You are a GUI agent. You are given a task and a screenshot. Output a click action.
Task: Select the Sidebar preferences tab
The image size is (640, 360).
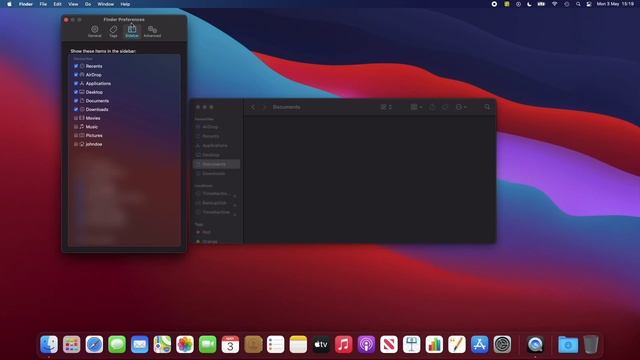132,31
